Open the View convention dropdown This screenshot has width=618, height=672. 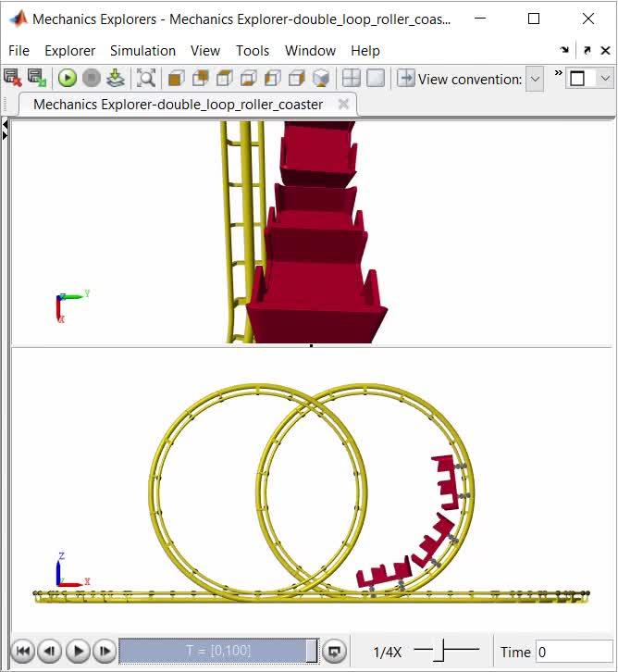pos(535,79)
